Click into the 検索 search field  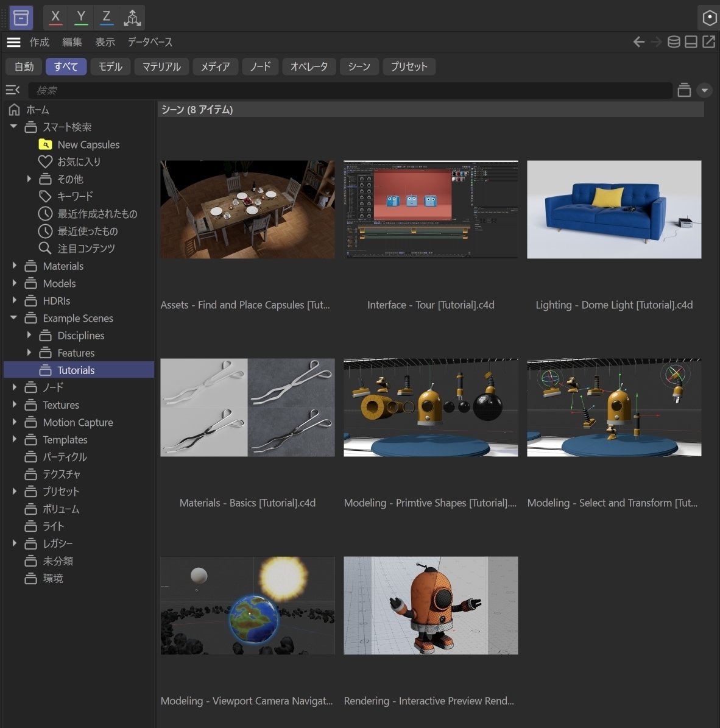350,91
